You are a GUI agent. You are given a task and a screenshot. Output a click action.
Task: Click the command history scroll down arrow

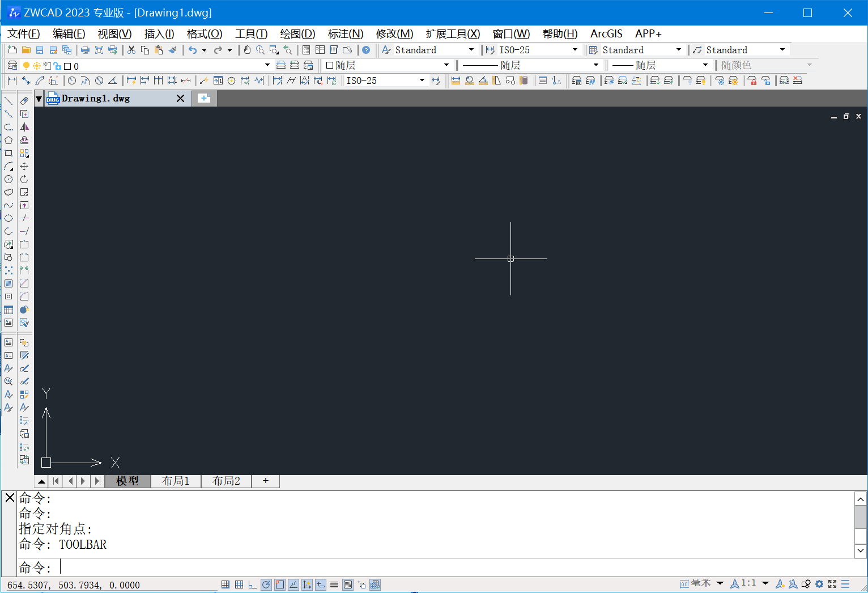(861, 550)
